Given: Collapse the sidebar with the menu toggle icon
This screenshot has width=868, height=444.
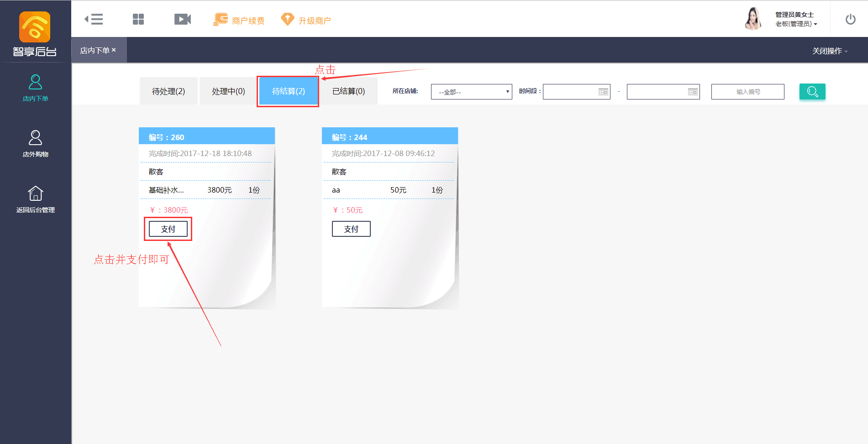Looking at the screenshot, I should [x=94, y=19].
